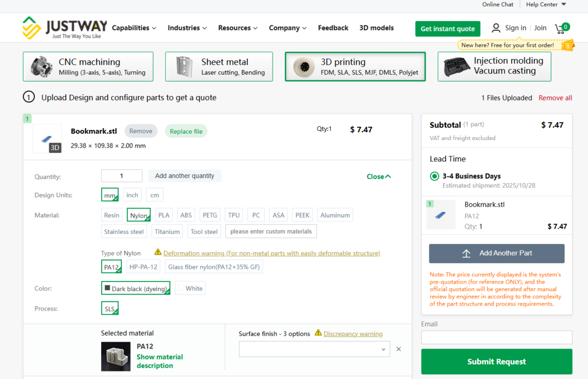Click the Email input field
The image size is (588, 379).
pos(497,338)
